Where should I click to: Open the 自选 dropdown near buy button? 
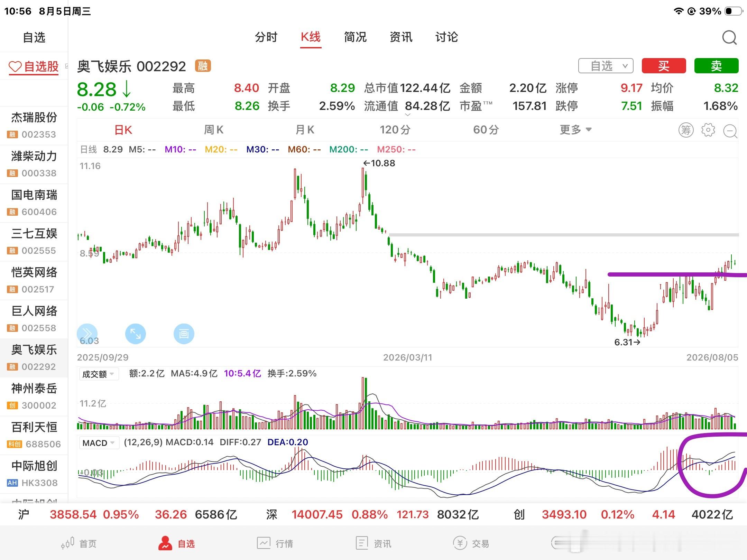click(x=606, y=66)
